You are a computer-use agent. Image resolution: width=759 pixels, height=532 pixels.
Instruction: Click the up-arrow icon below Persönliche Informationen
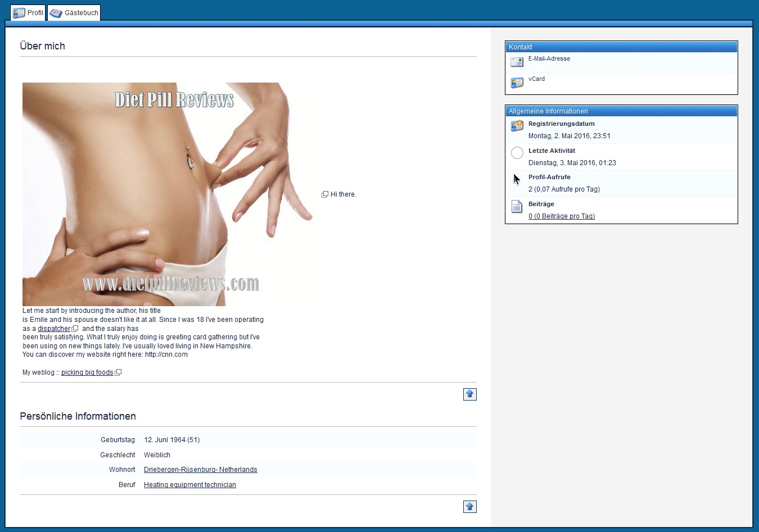click(x=469, y=507)
